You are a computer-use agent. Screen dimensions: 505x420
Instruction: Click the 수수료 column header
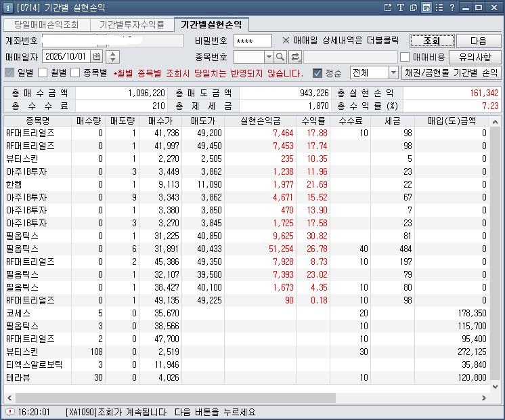[351, 121]
